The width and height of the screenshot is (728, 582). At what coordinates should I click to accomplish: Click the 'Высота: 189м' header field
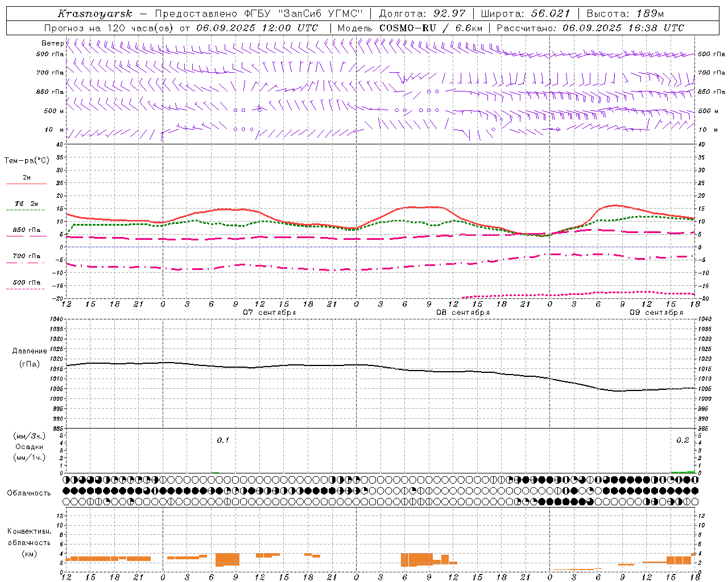coord(625,14)
